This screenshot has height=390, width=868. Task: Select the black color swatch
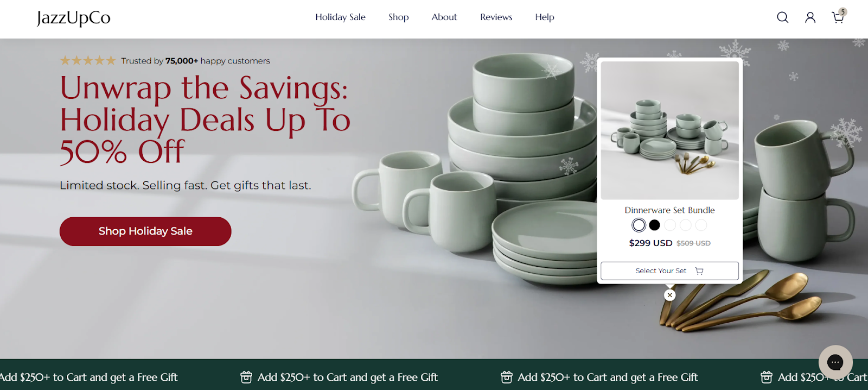tap(654, 225)
